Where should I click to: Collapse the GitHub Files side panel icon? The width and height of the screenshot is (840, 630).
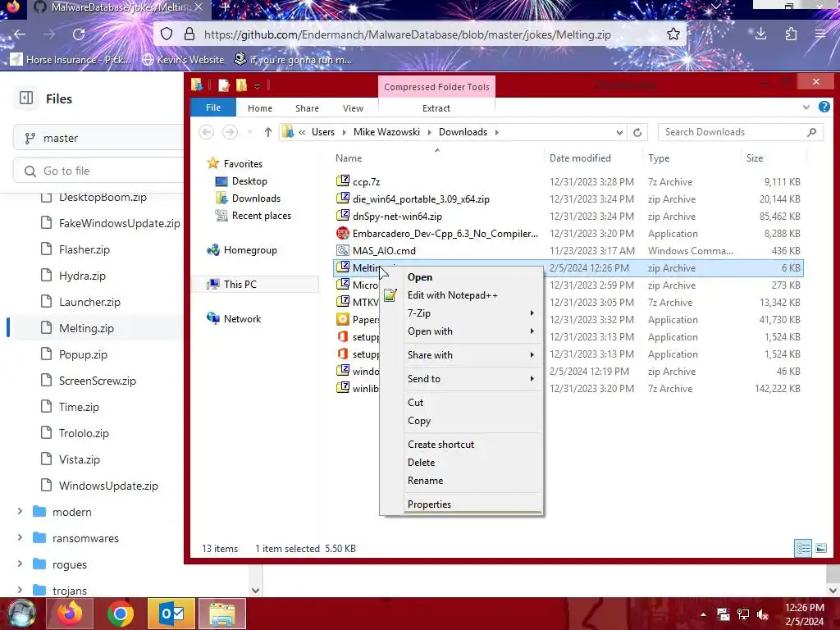pyautogui.click(x=26, y=98)
